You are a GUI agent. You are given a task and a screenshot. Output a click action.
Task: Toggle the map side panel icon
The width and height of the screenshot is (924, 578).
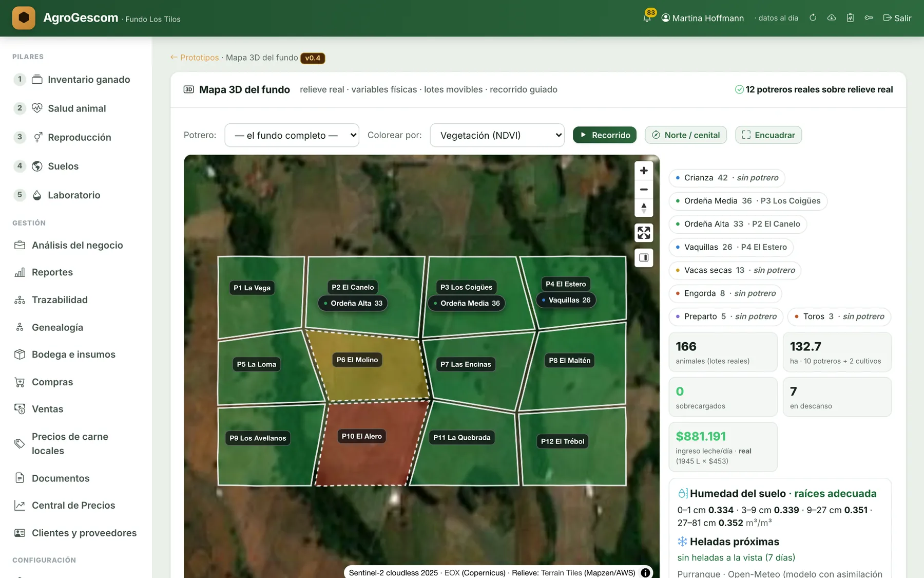pyautogui.click(x=644, y=257)
